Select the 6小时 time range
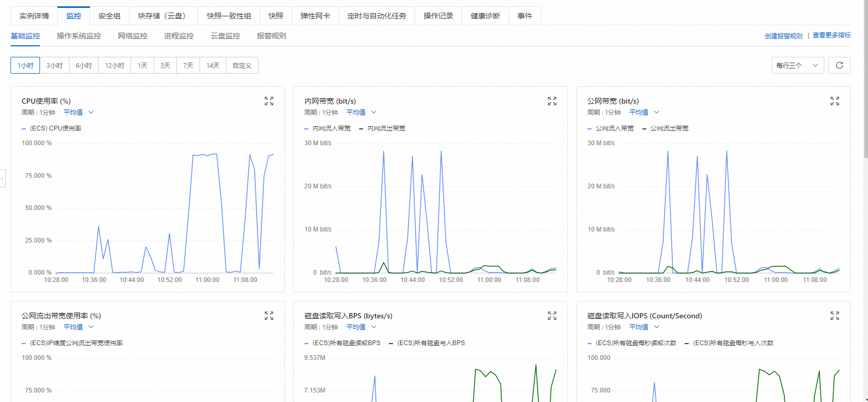 (x=84, y=65)
